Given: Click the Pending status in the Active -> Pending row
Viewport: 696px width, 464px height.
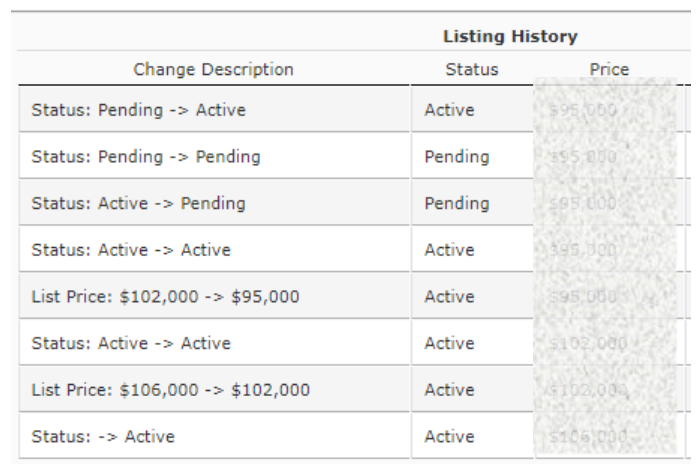Looking at the screenshot, I should point(457,203).
